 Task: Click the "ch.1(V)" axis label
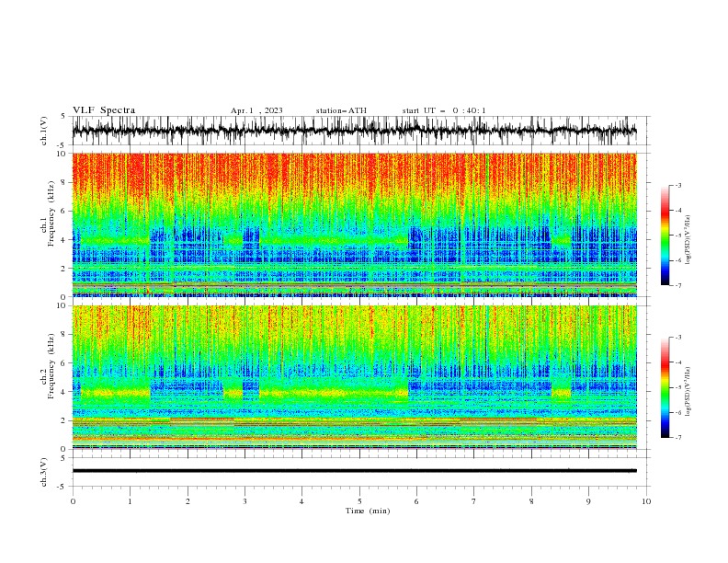tap(44, 131)
